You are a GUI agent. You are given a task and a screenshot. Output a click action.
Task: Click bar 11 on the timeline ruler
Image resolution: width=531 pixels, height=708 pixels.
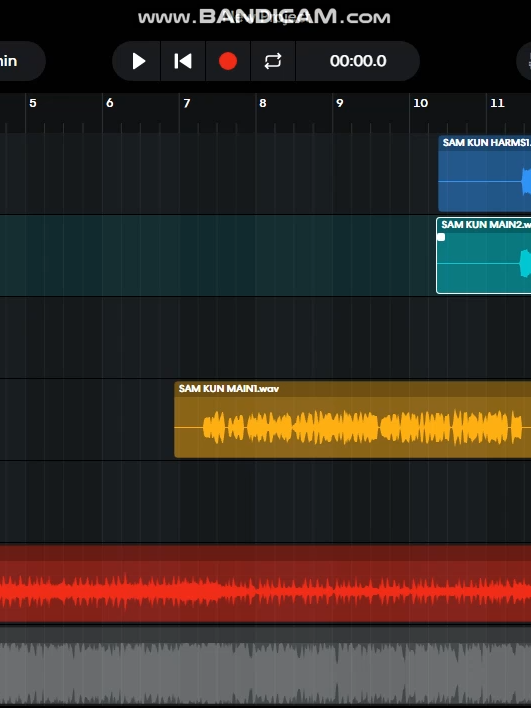click(497, 103)
